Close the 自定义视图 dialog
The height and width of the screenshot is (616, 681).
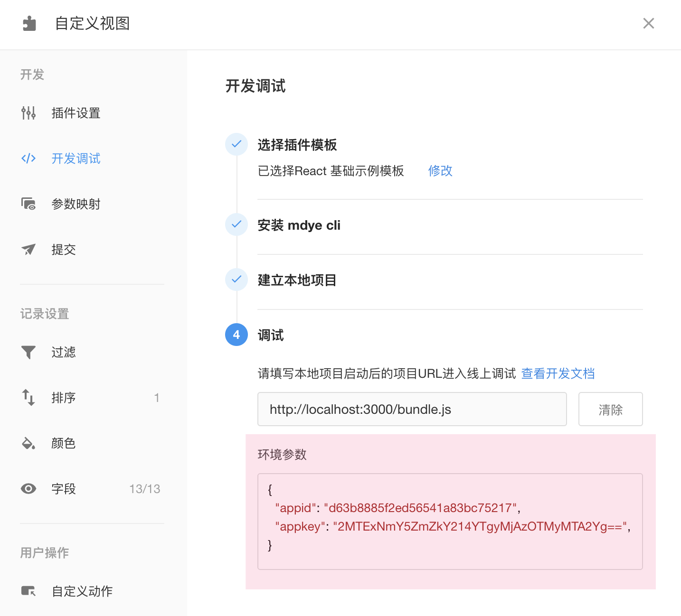648,23
